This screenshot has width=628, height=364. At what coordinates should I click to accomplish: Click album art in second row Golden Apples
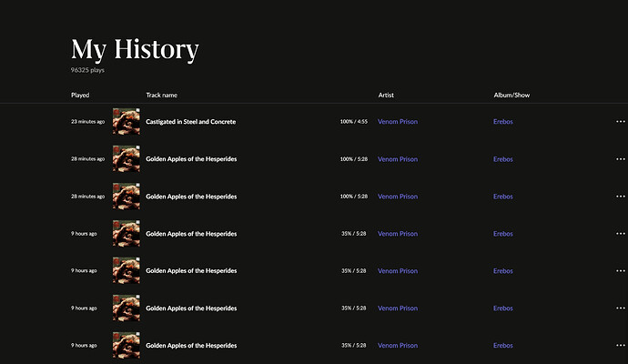coord(127,158)
